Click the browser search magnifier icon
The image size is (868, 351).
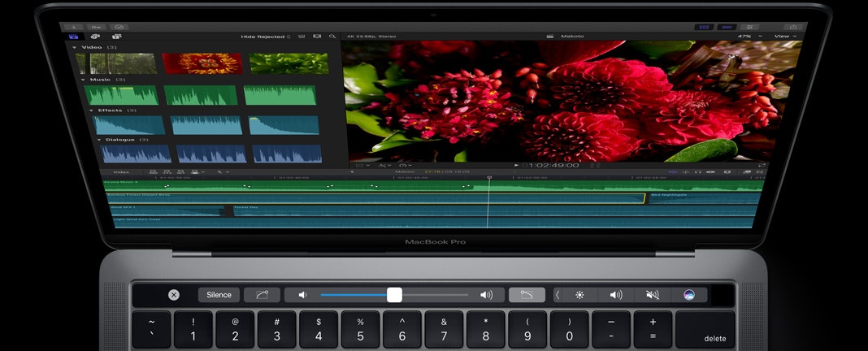pyautogui.click(x=332, y=37)
